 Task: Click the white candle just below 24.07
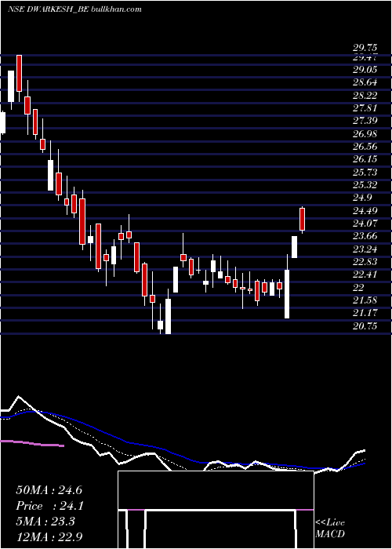pos(294,247)
